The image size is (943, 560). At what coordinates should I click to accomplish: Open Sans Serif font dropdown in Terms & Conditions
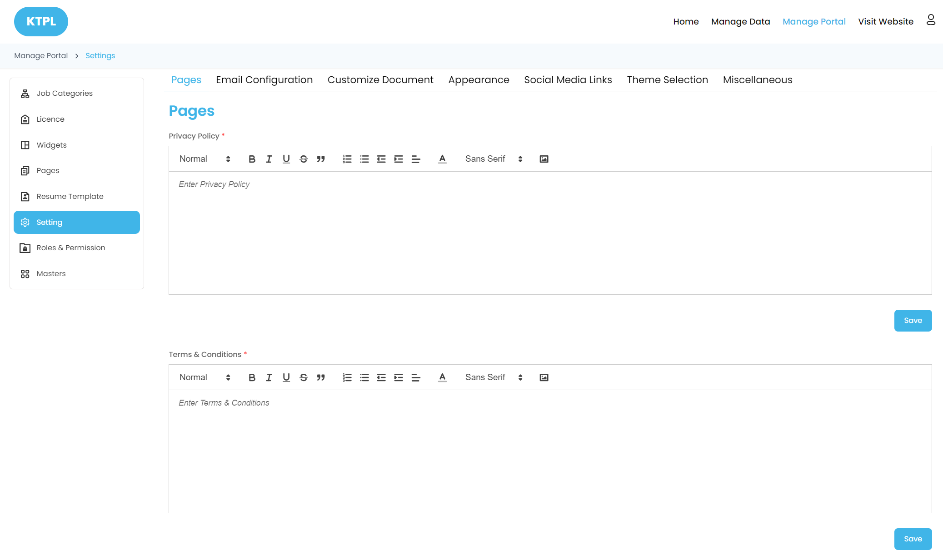tap(494, 377)
